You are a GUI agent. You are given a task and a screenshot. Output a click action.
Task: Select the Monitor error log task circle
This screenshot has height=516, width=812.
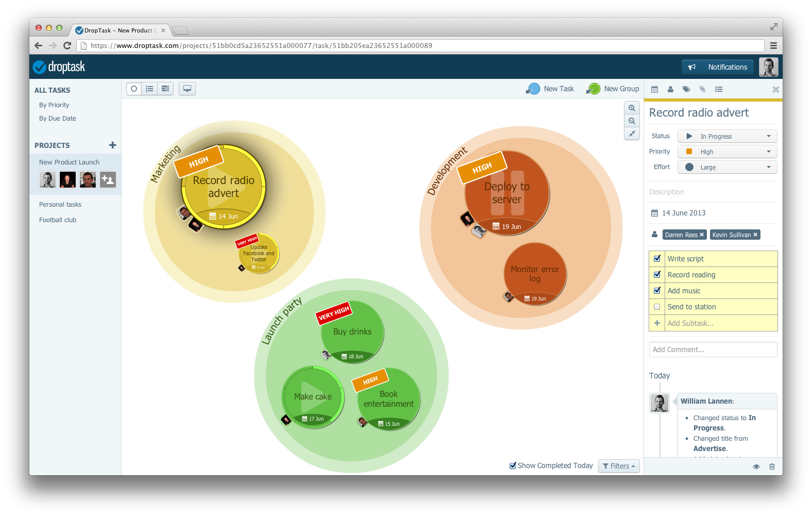tap(535, 274)
